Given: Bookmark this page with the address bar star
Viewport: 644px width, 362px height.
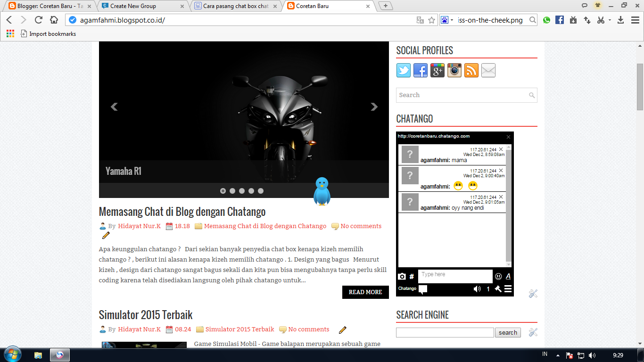Looking at the screenshot, I should pyautogui.click(x=431, y=20).
